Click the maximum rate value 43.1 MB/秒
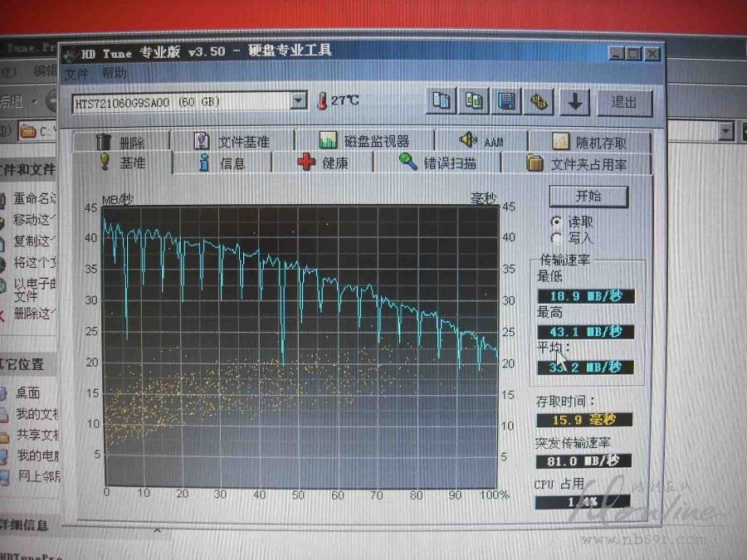This screenshot has width=747, height=560. (586, 332)
